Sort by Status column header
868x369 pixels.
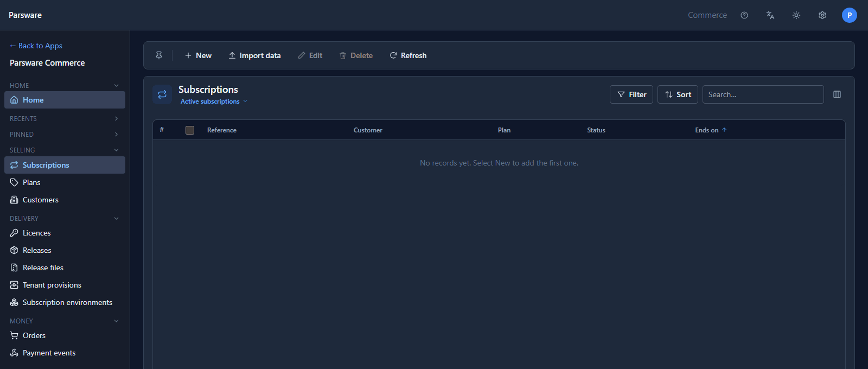click(x=596, y=130)
